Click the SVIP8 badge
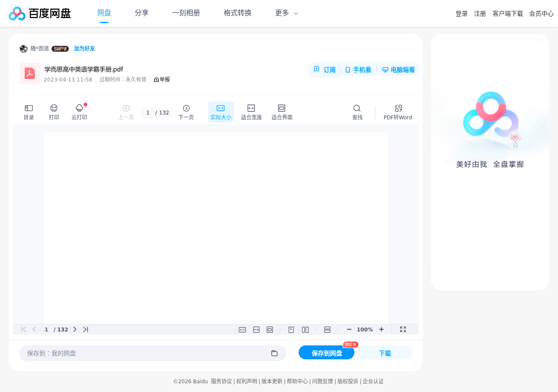558x392 pixels. [60, 49]
